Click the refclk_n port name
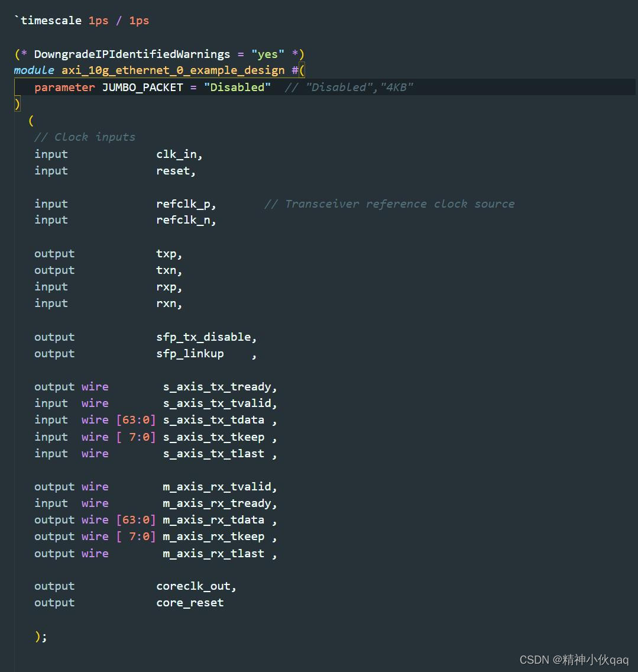 pyautogui.click(x=183, y=220)
